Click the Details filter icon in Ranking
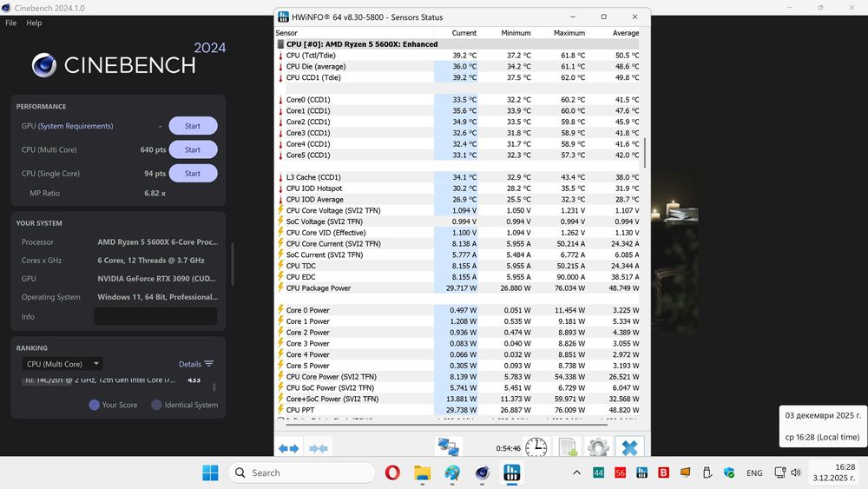Screen dimensions: 868x489 (208, 364)
